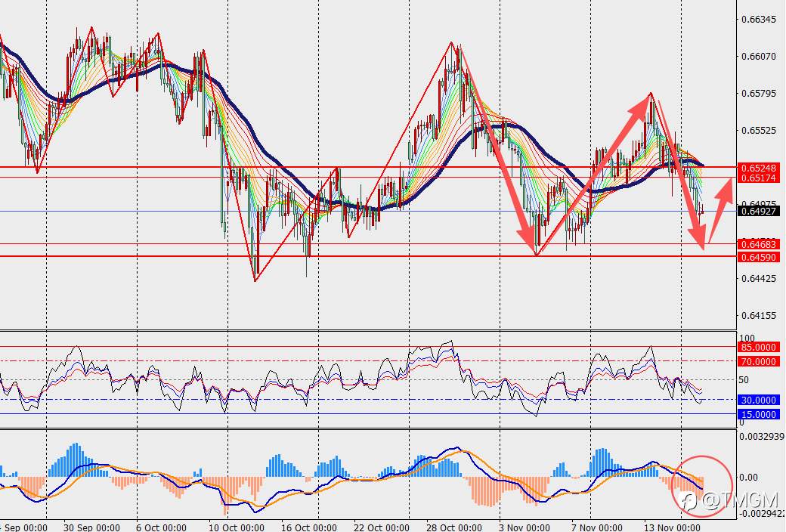Select the 0.00 MACD zero label
This screenshot has width=786, height=532.
748,478
